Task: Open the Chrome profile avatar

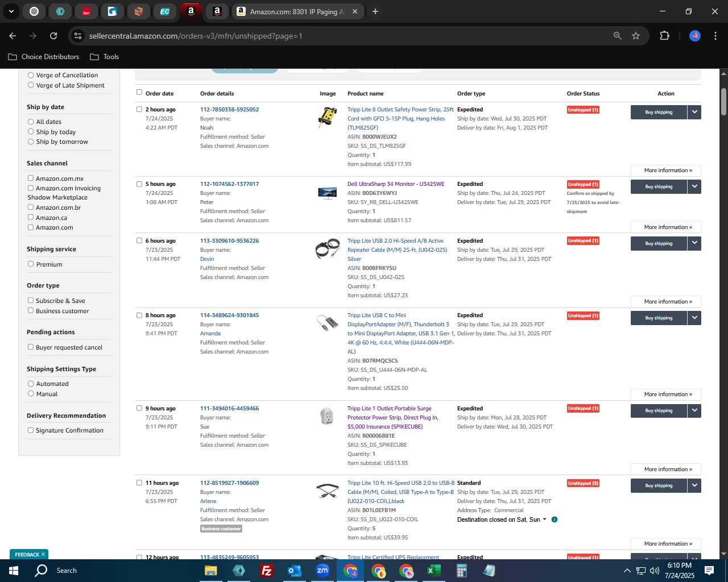Action: pyautogui.click(x=695, y=36)
